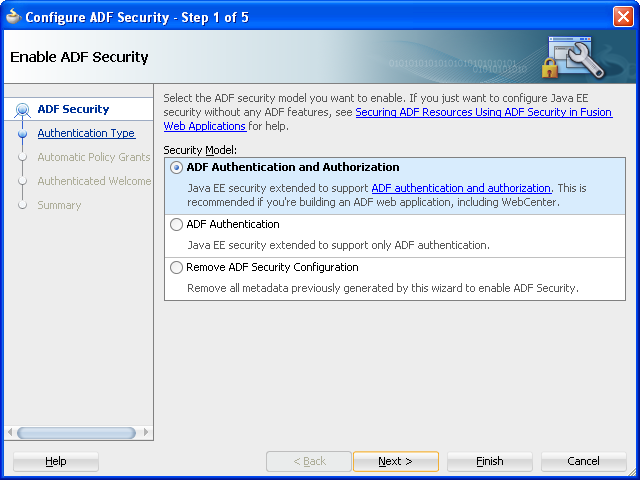640x480 pixels.
Task: Click 'Java EE security extended to support only ADF authentication' text
Action: coord(338,245)
